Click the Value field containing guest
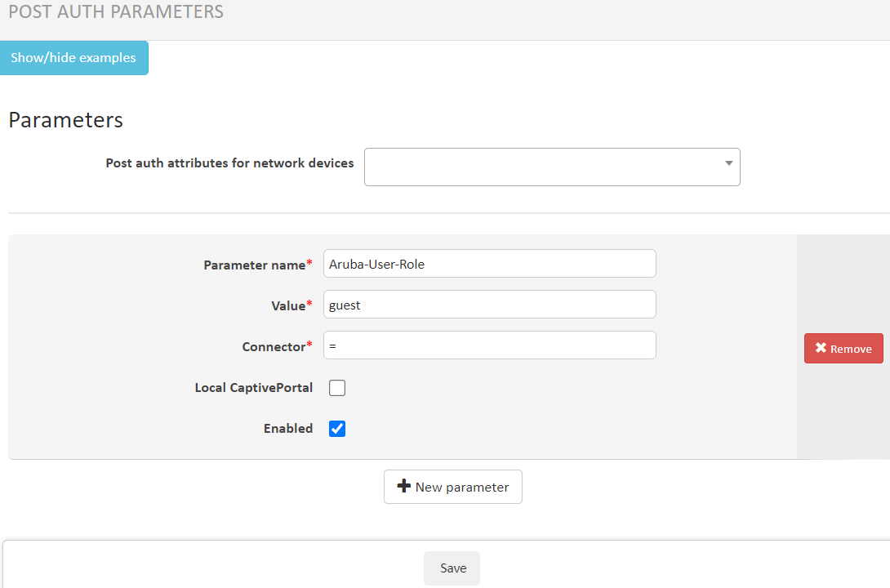The image size is (890, 588). tap(489, 305)
